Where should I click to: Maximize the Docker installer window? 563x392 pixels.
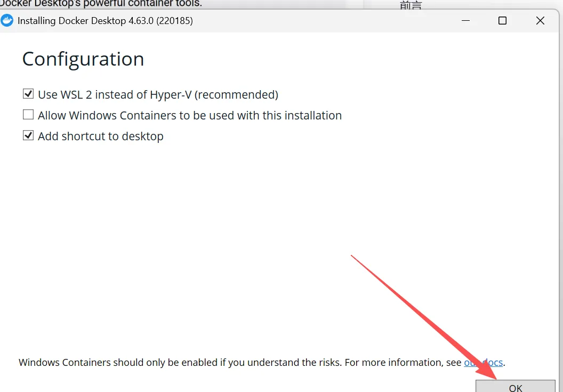[502, 20]
